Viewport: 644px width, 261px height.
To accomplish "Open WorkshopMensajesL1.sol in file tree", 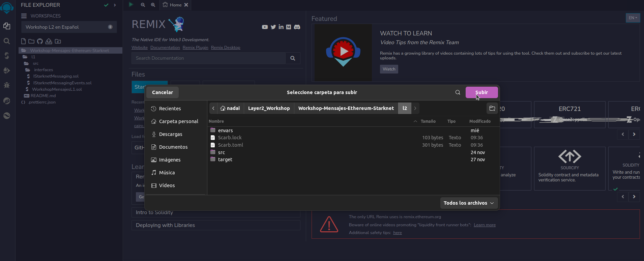I will coord(57,89).
